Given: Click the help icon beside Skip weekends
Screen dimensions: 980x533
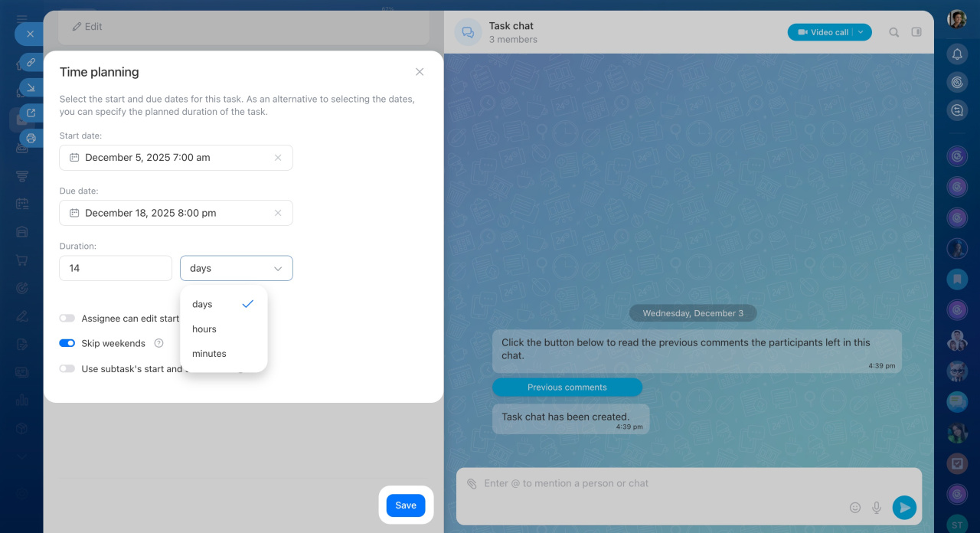Looking at the screenshot, I should pos(158,343).
